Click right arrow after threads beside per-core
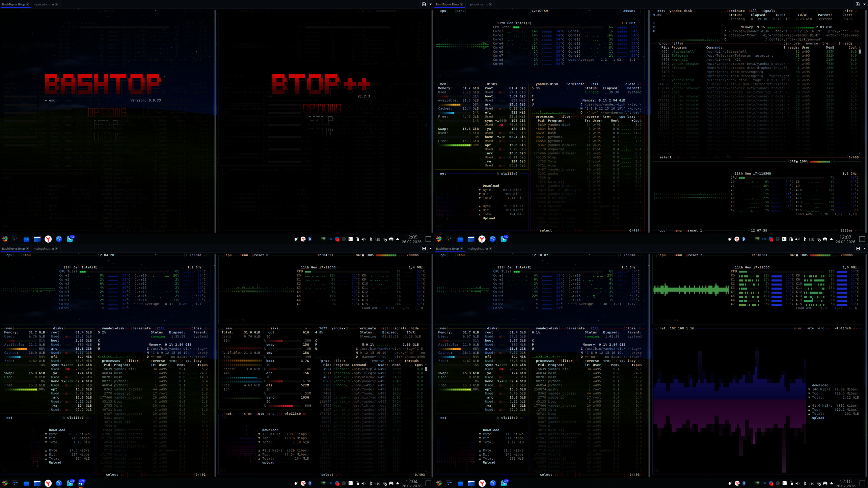868x488 pixels. (856, 43)
